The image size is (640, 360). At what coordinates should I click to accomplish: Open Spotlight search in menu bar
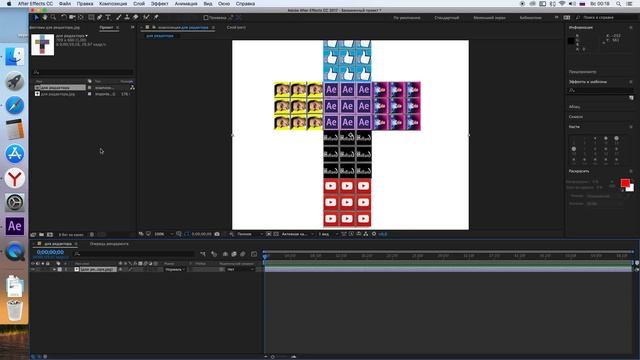[x=619, y=4]
